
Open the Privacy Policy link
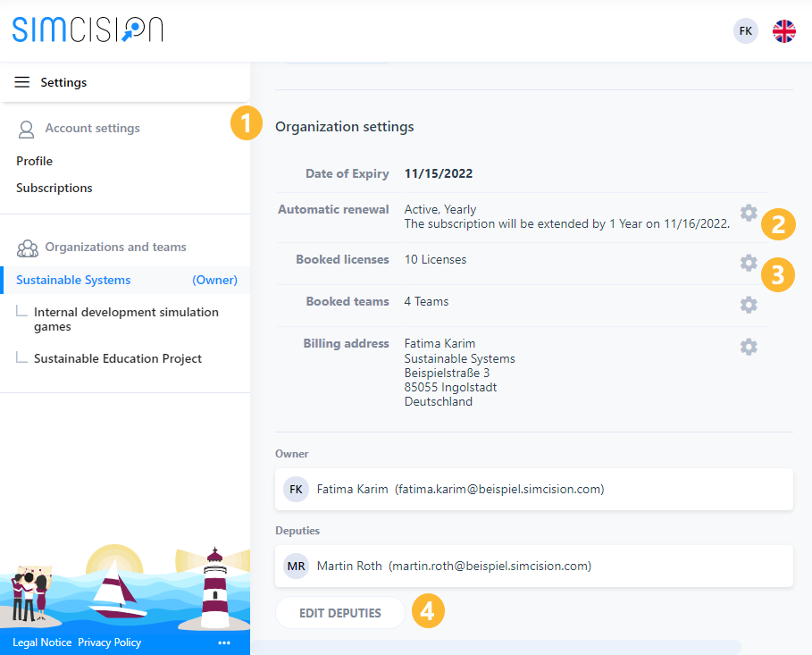click(109, 642)
